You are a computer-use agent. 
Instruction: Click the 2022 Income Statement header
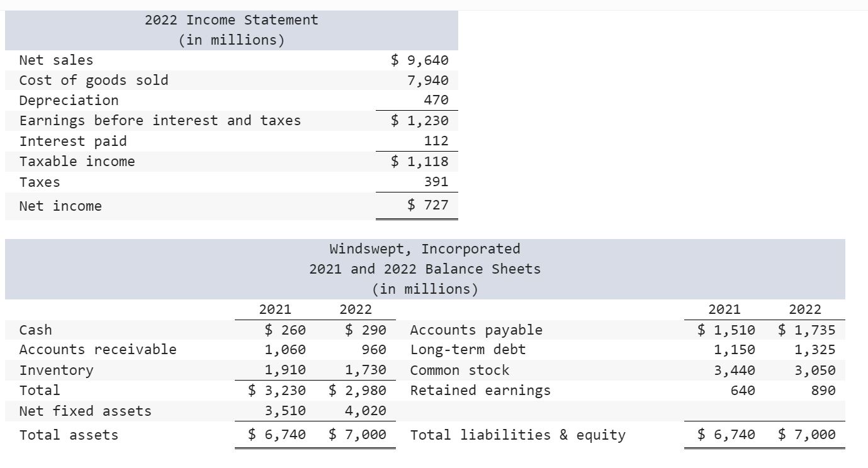tap(230, 20)
